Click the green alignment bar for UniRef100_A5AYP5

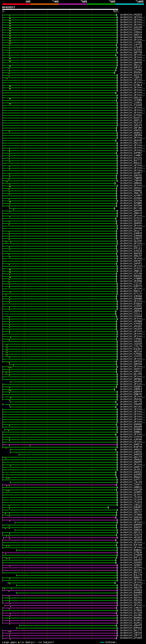pyautogui.click(x=67, y=625)
